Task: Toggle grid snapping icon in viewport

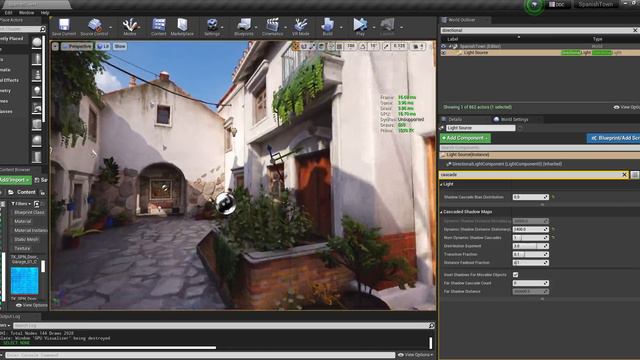Action: (339, 46)
